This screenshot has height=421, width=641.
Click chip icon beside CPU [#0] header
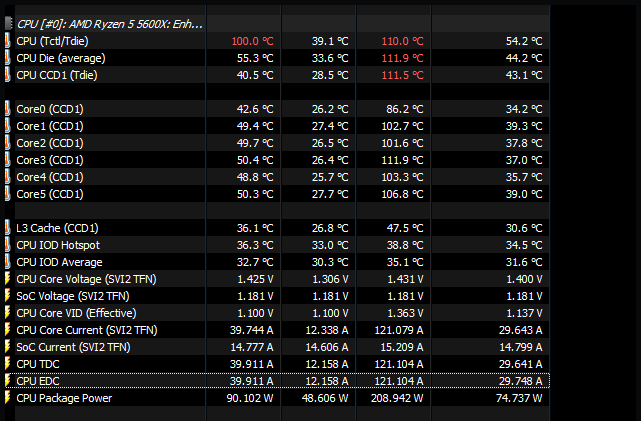pyautogui.click(x=9, y=24)
